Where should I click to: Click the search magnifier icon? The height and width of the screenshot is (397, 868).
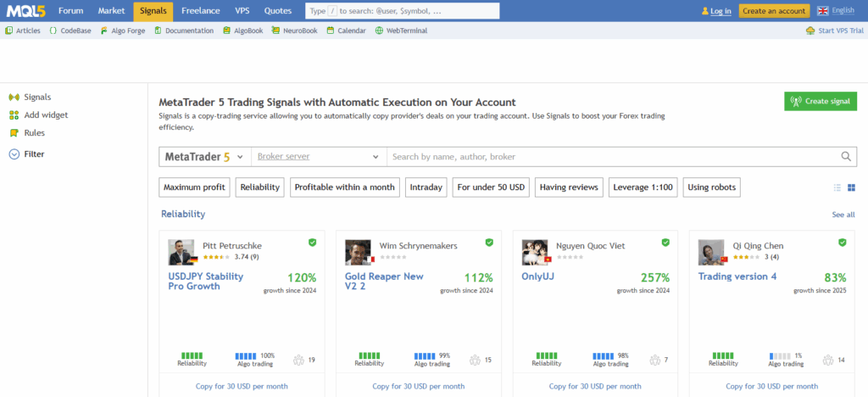[x=846, y=157]
